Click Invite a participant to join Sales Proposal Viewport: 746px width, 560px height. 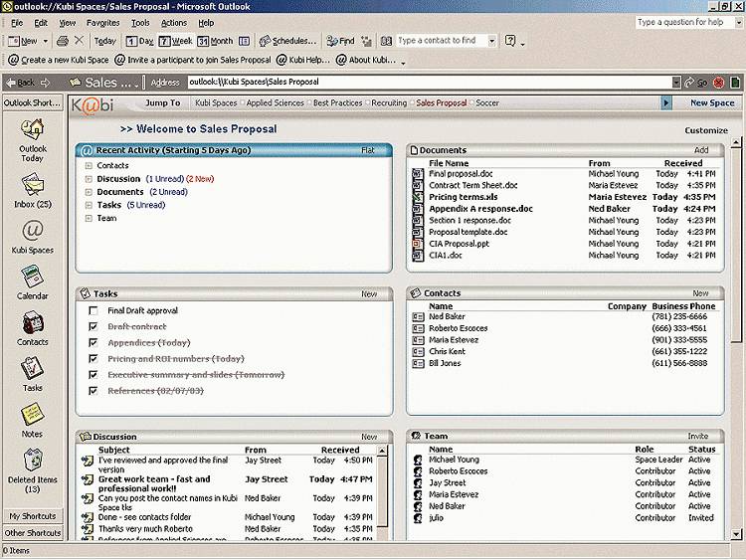(193, 60)
